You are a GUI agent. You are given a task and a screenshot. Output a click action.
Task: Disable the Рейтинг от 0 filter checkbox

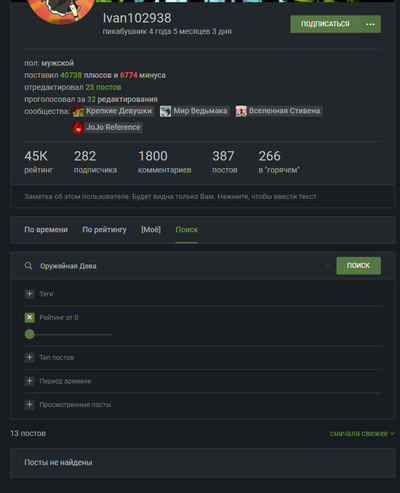(x=30, y=318)
